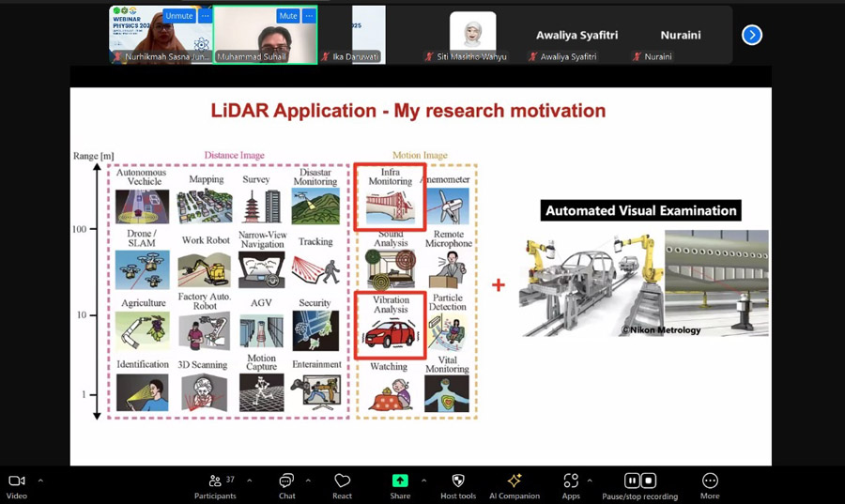Pause the recording

[x=632, y=481]
